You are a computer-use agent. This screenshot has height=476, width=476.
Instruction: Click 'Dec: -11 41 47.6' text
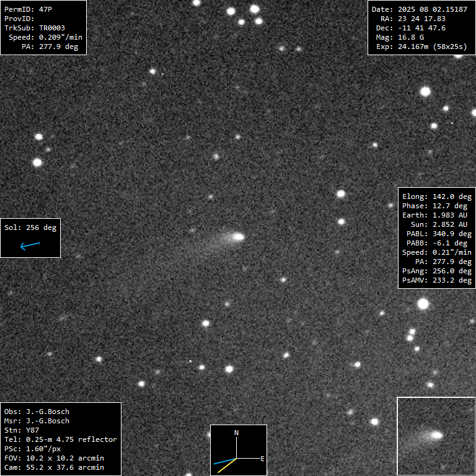tap(411, 28)
